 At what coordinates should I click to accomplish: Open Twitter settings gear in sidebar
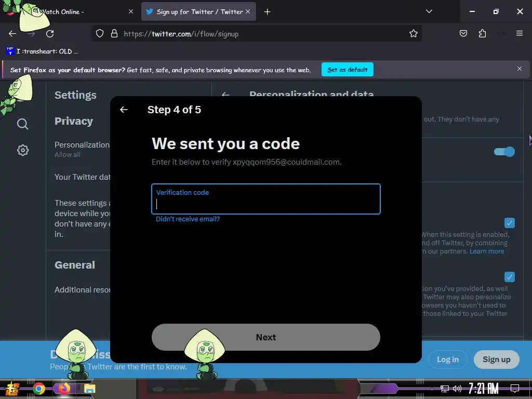tap(23, 150)
